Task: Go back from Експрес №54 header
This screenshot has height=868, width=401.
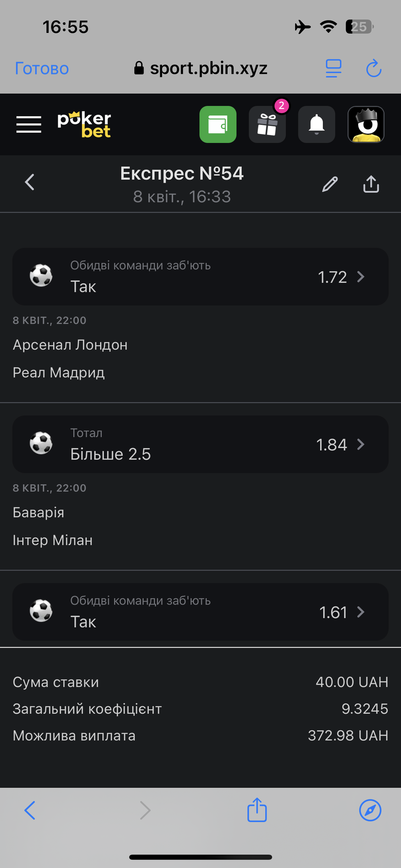Action: pos(30,182)
